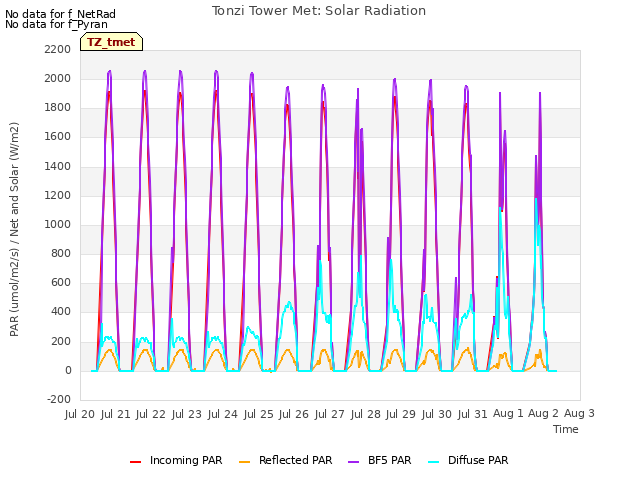Click the x-axis title Time
Image resolution: width=640 pixels, height=480 pixels.
(x=566, y=429)
